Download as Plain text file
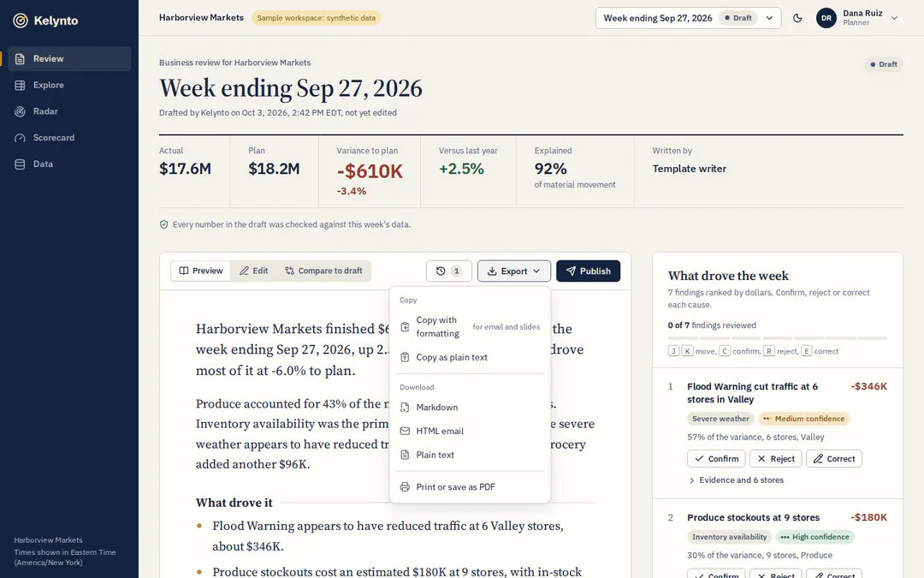Image resolution: width=924 pixels, height=578 pixels. click(x=470, y=455)
